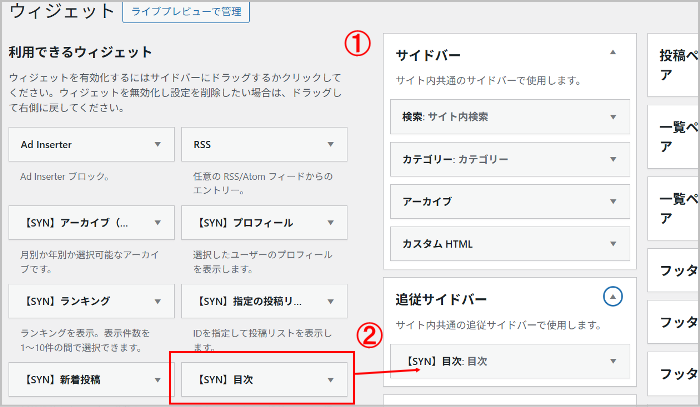Expand the 【SYN】ランキング widget arrow
The width and height of the screenshot is (700, 407).
(x=158, y=301)
